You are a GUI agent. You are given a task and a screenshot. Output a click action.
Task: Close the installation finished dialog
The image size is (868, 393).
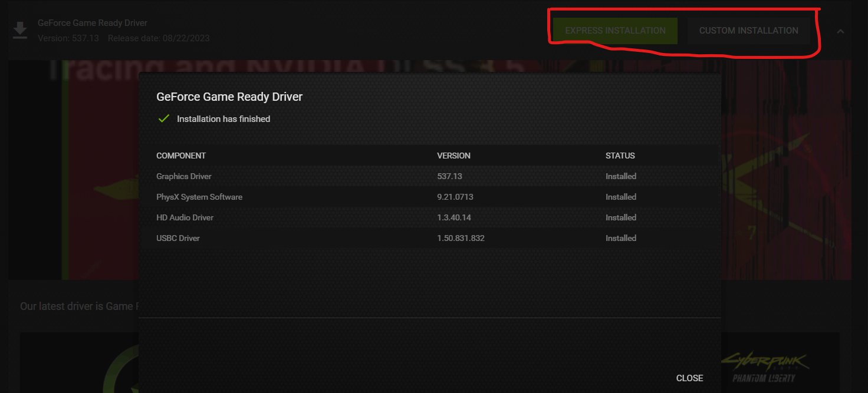click(x=689, y=378)
